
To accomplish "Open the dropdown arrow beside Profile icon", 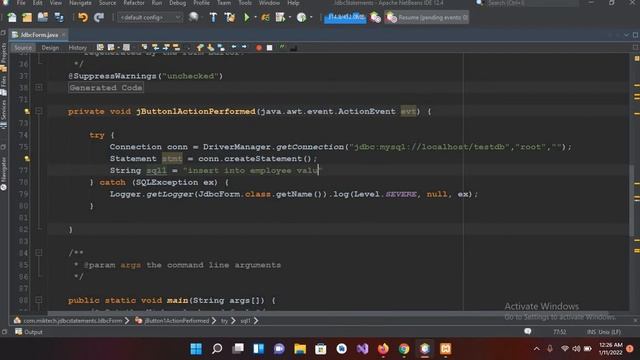I will (290, 18).
